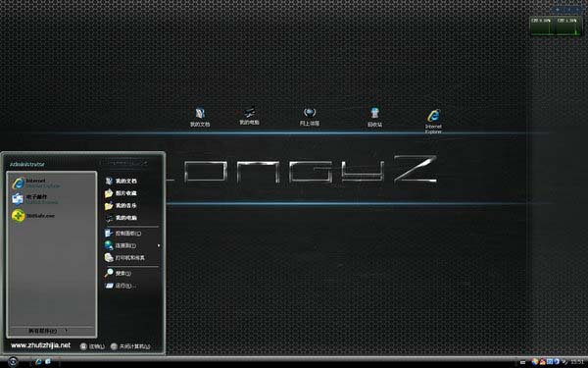Open the E-mail Outlook Express entry
The height and width of the screenshot is (368, 588).
click(35, 199)
